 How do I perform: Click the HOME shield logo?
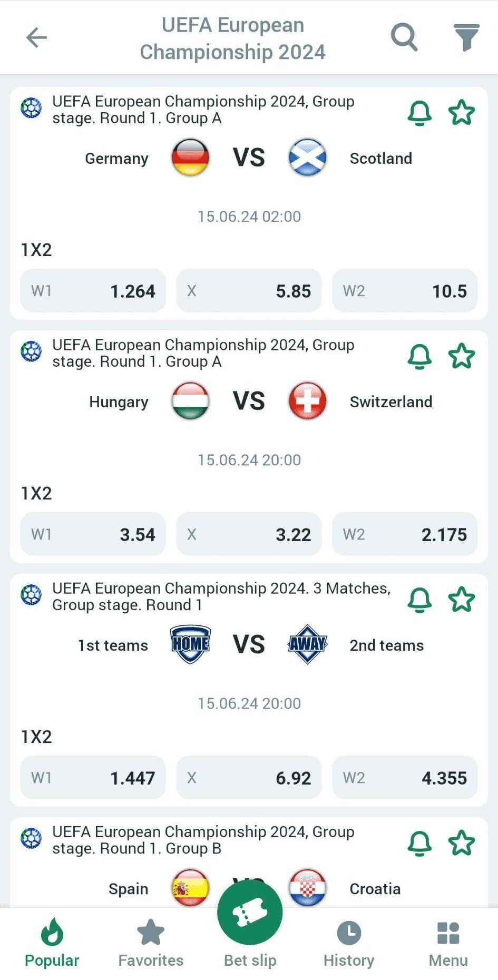(190, 644)
